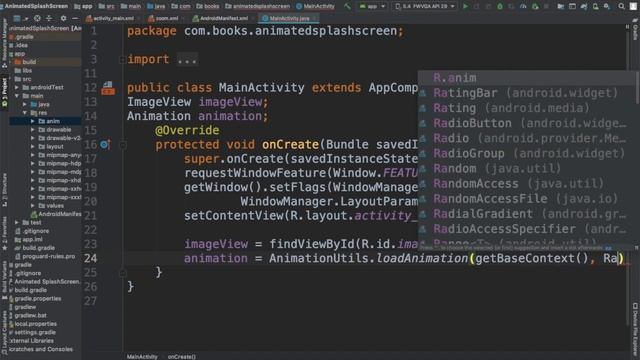Click the MainActivity breadcrumb at the bottom
This screenshot has height=360, width=640.
click(142, 357)
